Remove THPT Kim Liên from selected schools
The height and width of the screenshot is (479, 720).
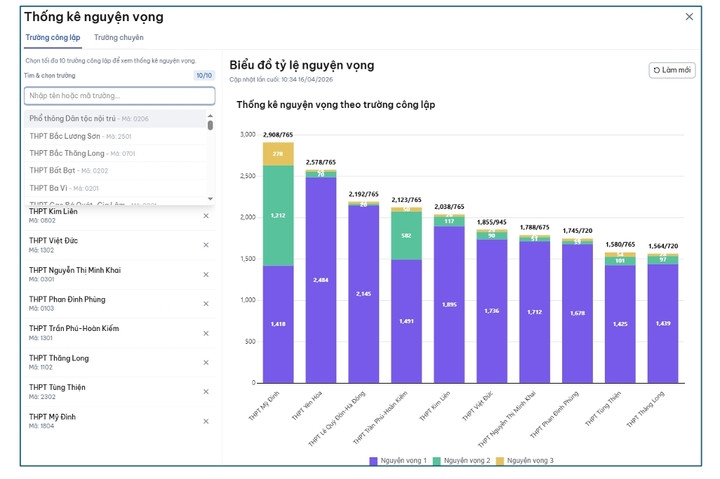(206, 216)
